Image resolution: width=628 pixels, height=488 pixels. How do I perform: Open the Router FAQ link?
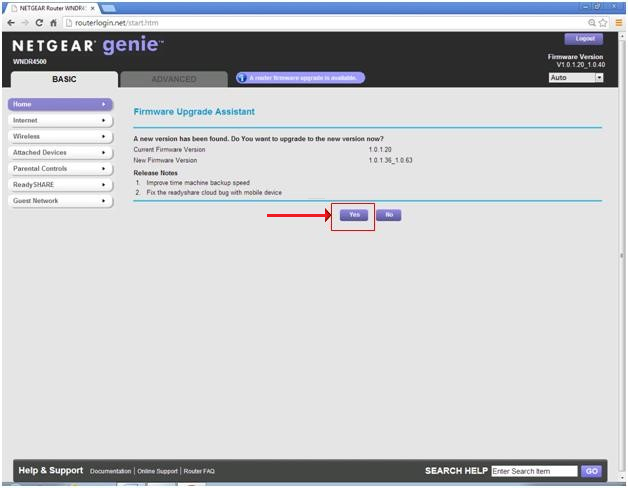pyautogui.click(x=199, y=471)
